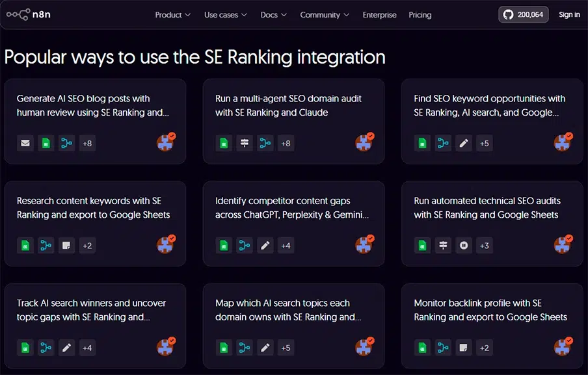588x375 pixels.
Task: Open the Pricing menu item
Action: pos(420,15)
